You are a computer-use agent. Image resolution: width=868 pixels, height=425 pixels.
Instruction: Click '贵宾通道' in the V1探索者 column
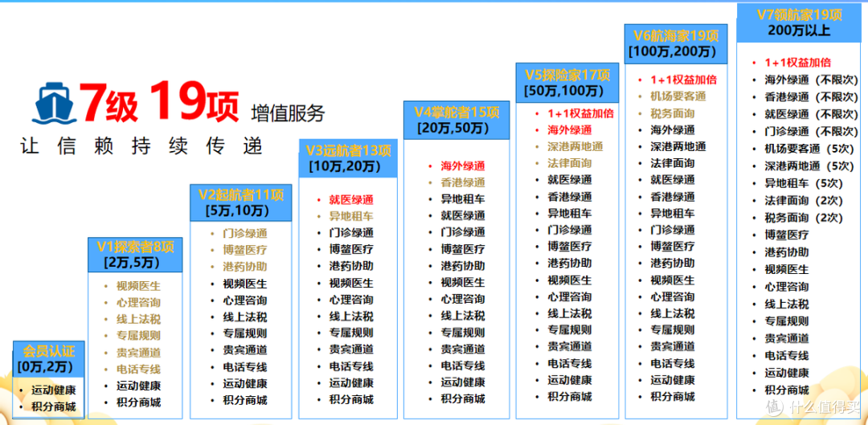(138, 353)
